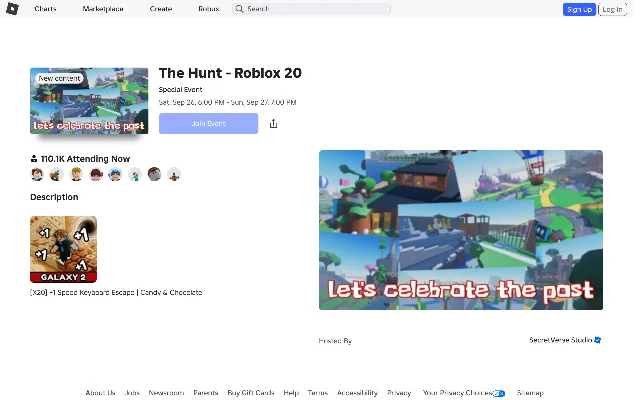Open the Robux menu item

click(209, 9)
